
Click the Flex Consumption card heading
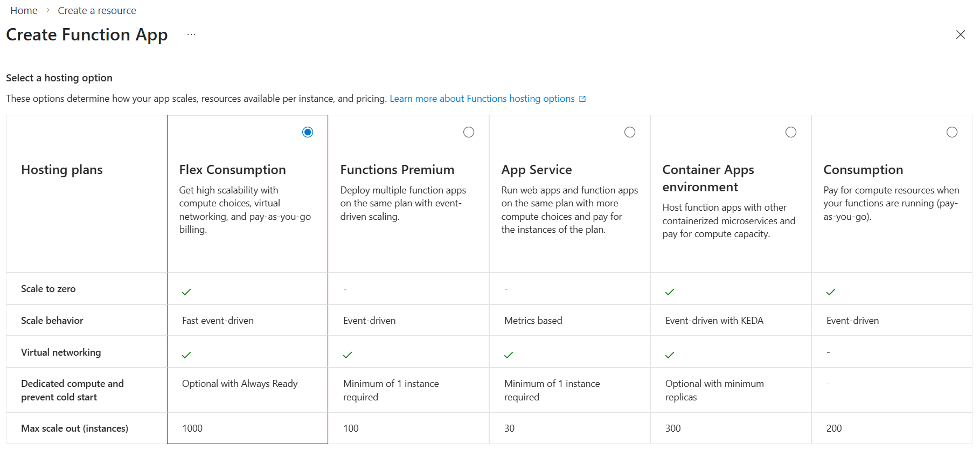[232, 170]
